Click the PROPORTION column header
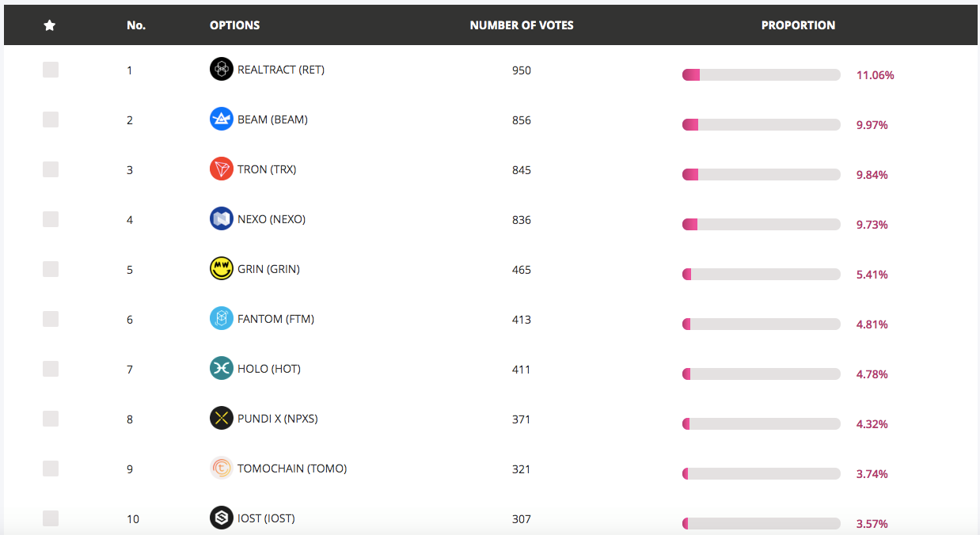980x535 pixels. coord(798,25)
